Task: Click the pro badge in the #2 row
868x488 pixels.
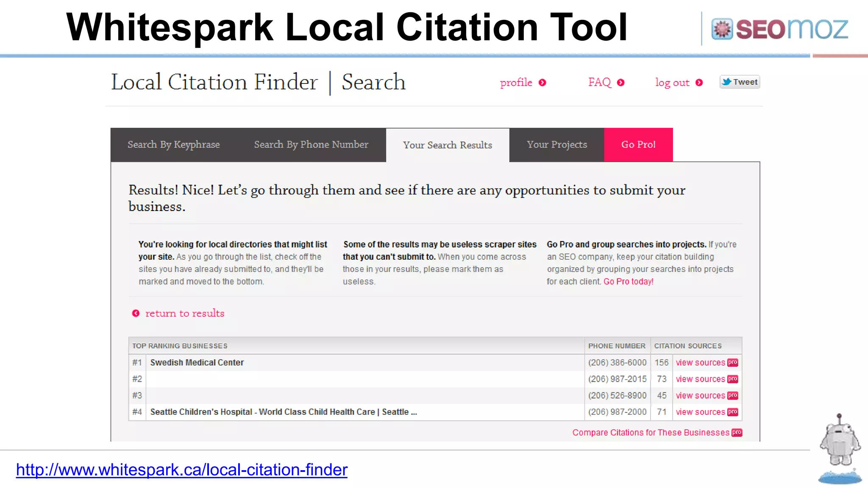Action: coord(733,379)
